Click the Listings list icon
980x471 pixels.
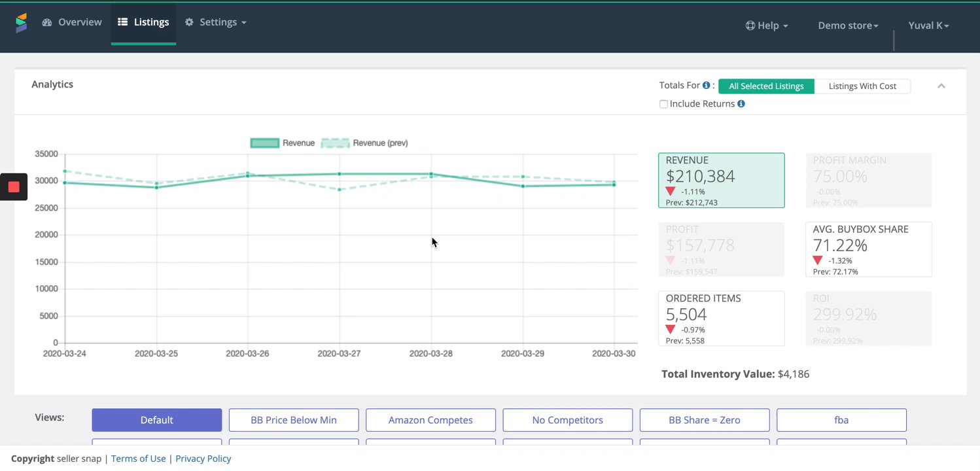pyautogui.click(x=122, y=22)
